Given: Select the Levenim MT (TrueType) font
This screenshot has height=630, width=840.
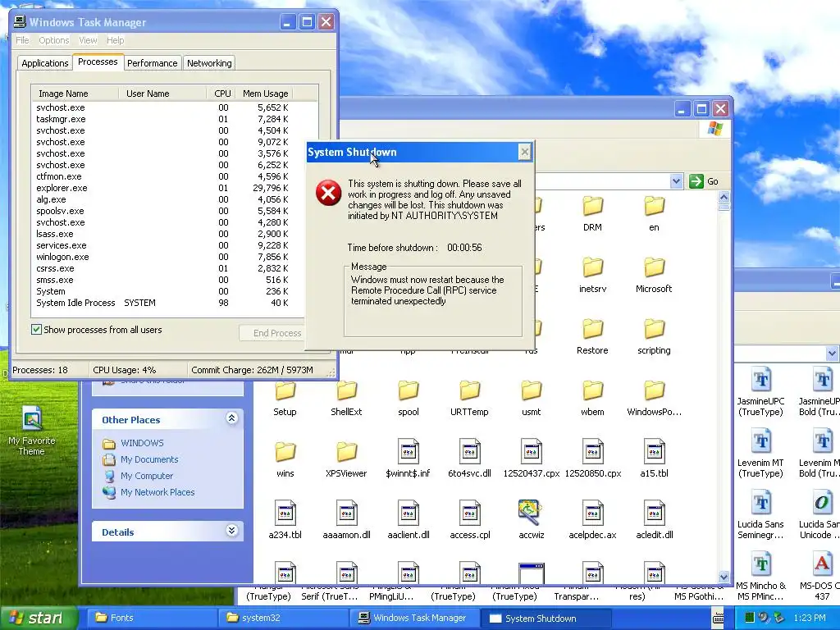Looking at the screenshot, I should [760, 453].
